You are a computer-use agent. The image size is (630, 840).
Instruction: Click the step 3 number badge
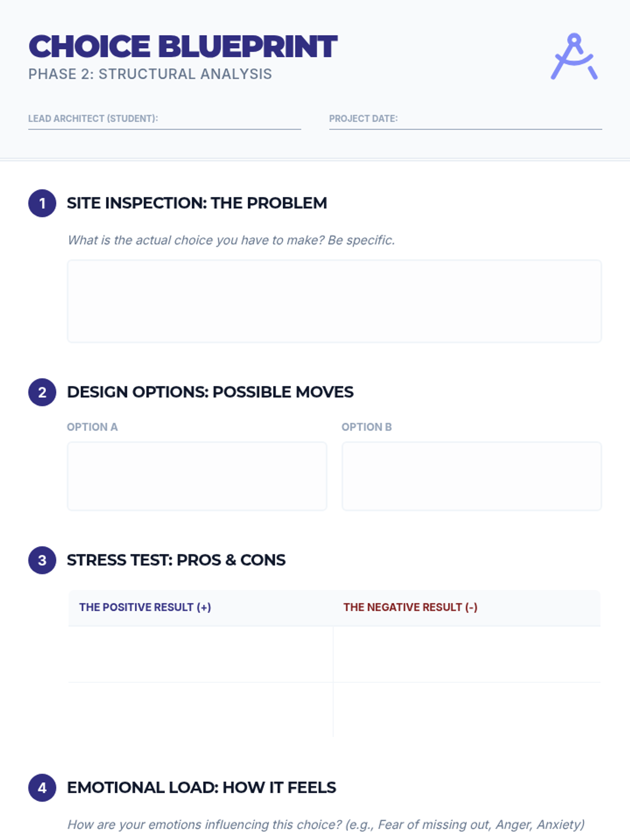(42, 560)
